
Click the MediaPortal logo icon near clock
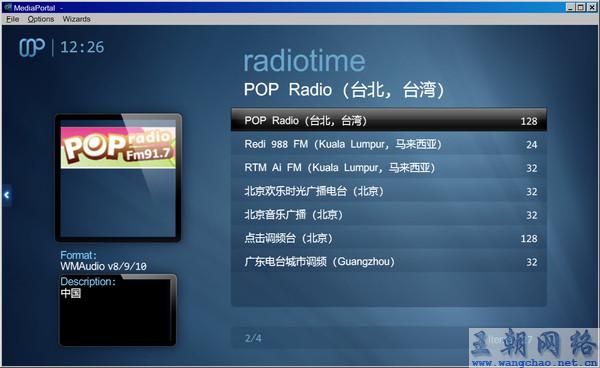pyautogui.click(x=32, y=47)
